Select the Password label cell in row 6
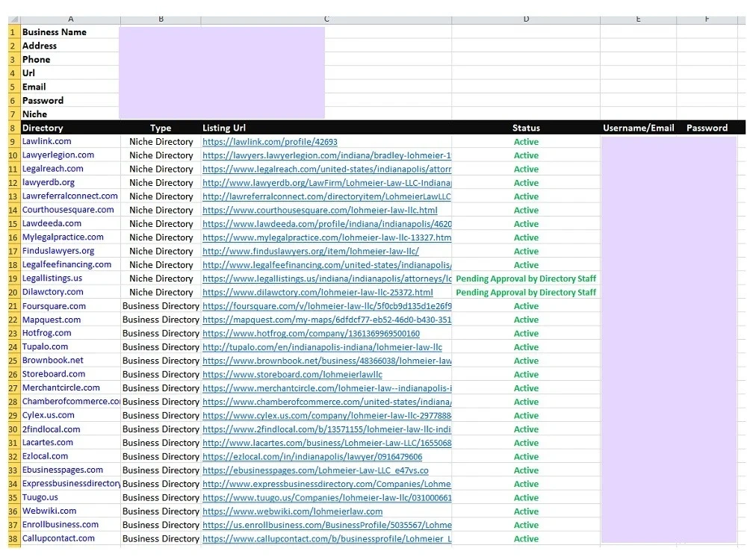 70,101
